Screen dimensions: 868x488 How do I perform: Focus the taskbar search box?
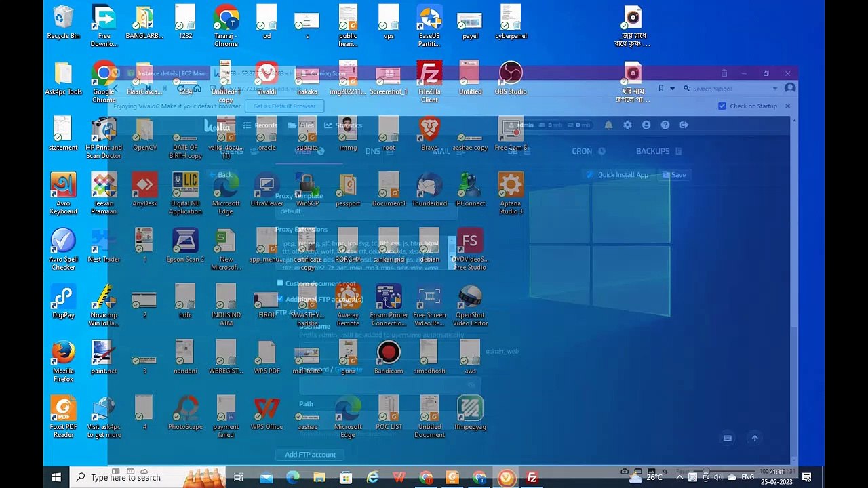tap(148, 477)
